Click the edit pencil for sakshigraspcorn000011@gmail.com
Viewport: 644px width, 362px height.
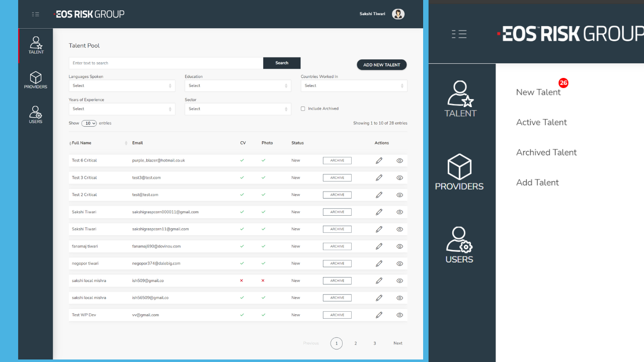(x=379, y=212)
